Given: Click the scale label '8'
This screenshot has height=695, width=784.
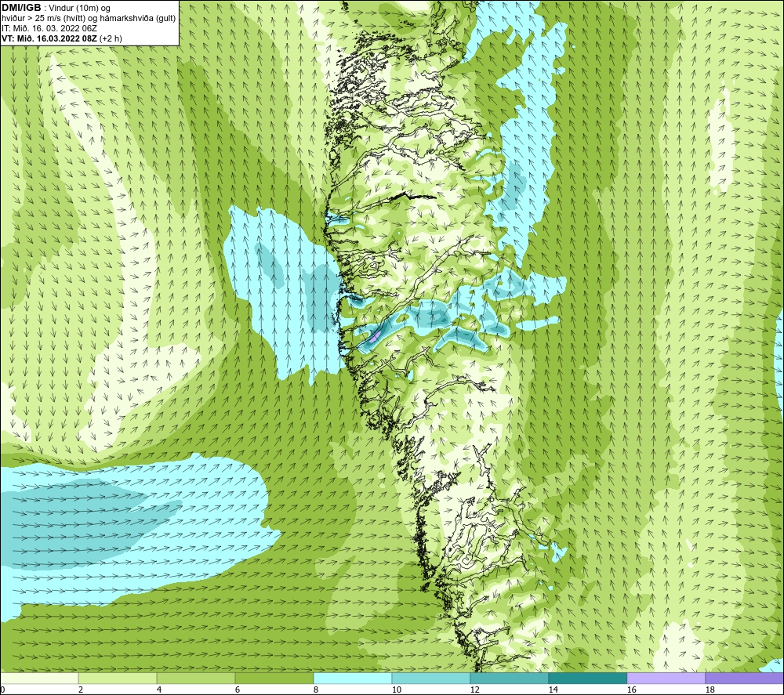Looking at the screenshot, I should [316, 690].
